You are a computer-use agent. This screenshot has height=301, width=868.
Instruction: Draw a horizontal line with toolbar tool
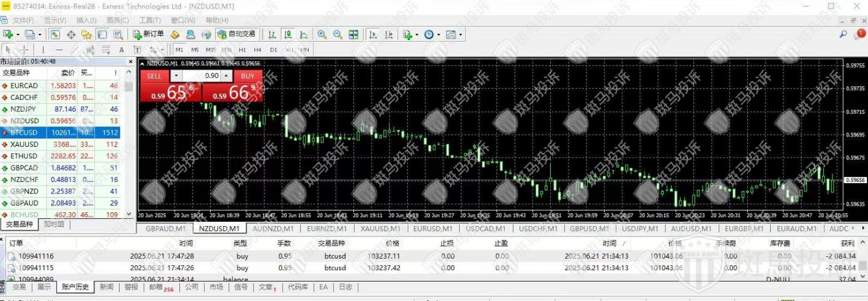coord(59,50)
